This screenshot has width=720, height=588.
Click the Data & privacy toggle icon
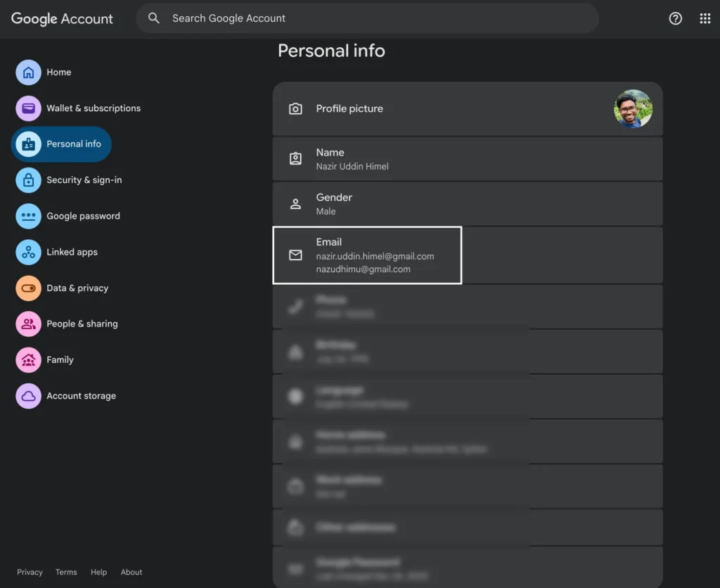28,288
